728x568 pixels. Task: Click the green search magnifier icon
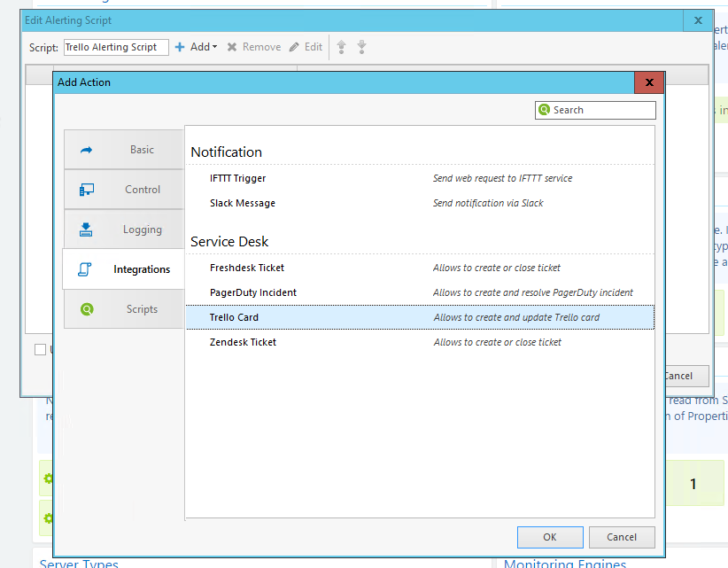click(544, 110)
